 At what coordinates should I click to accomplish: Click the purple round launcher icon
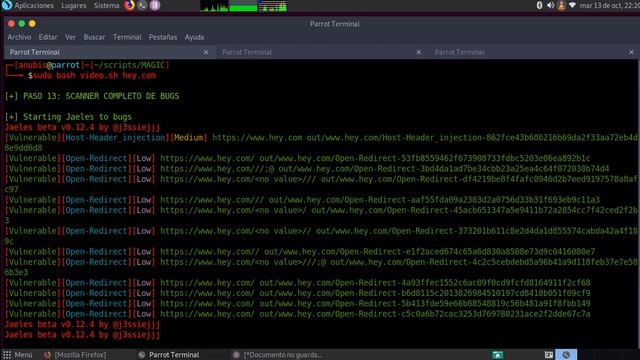tap(155, 5)
